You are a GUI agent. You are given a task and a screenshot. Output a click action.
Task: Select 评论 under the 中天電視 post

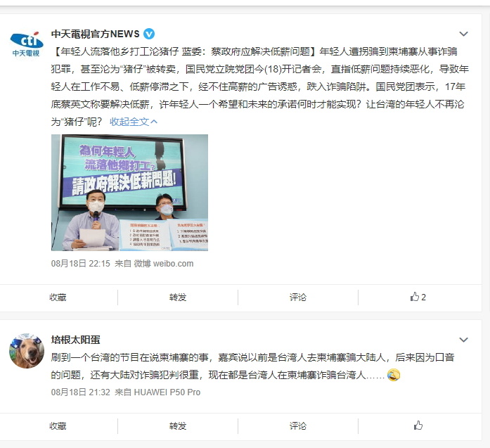[298, 297]
